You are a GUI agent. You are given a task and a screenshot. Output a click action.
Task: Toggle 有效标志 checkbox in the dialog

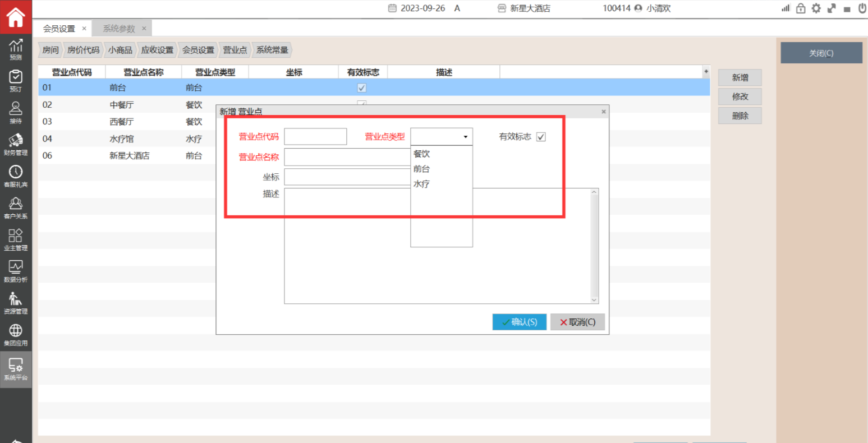pyautogui.click(x=541, y=137)
